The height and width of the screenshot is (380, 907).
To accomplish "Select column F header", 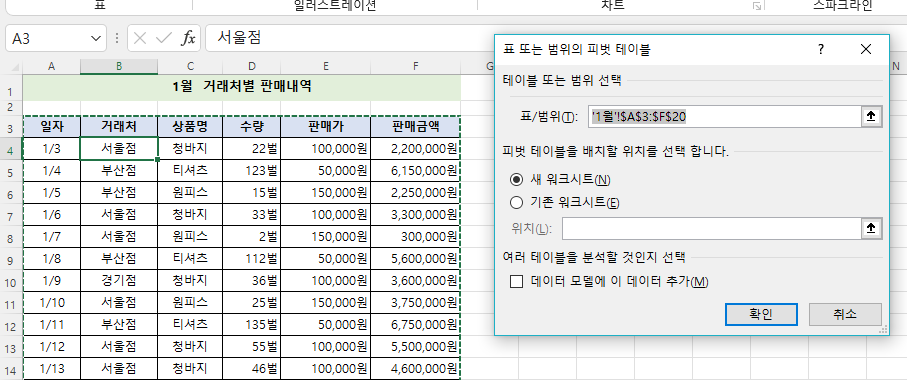I will (416, 67).
